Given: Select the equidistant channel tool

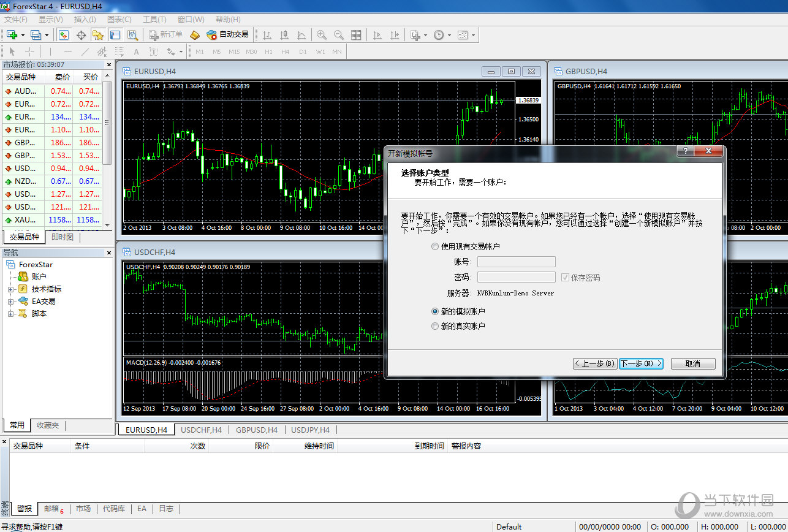Looking at the screenshot, I should click(102, 51).
